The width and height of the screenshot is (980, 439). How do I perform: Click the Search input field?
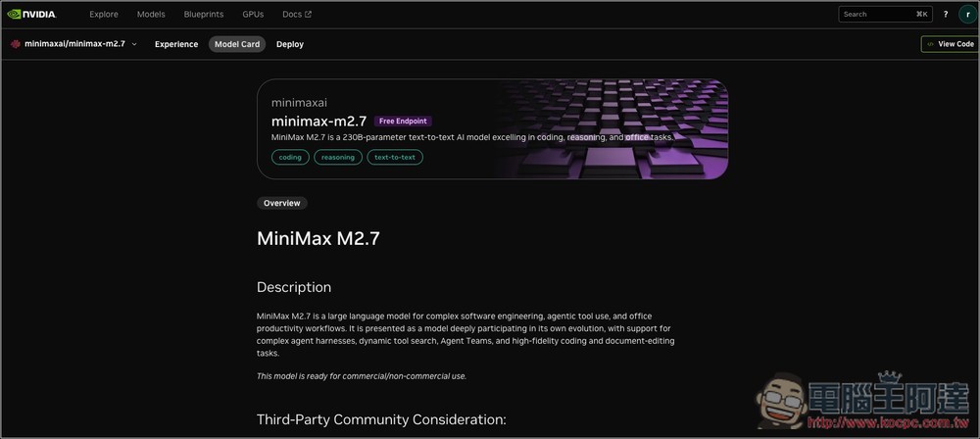coord(877,15)
